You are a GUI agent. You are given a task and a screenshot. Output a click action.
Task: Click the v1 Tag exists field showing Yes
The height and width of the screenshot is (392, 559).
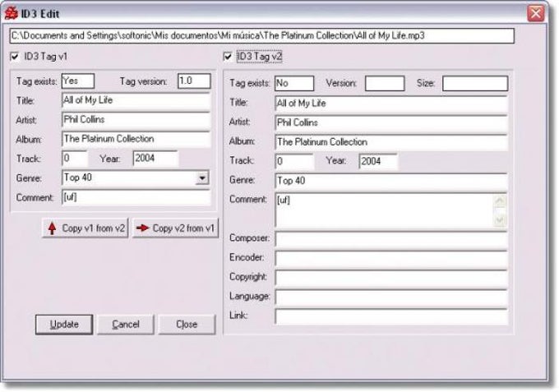click(x=78, y=81)
